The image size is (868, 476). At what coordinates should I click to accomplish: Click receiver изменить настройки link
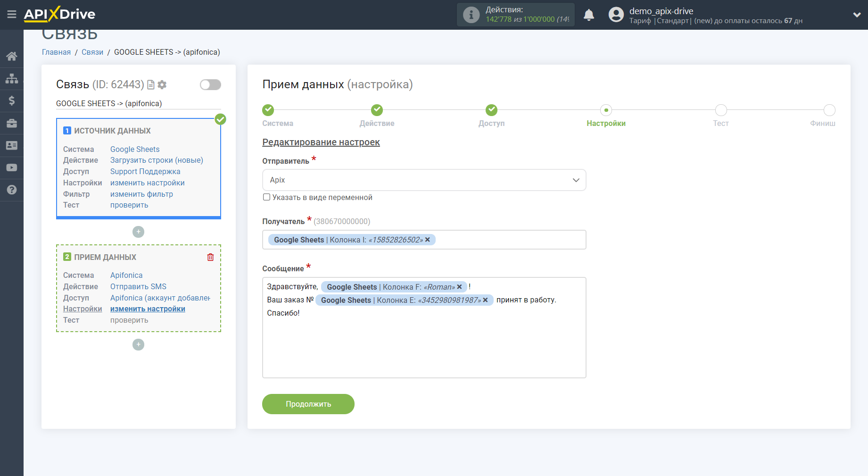pyautogui.click(x=148, y=309)
